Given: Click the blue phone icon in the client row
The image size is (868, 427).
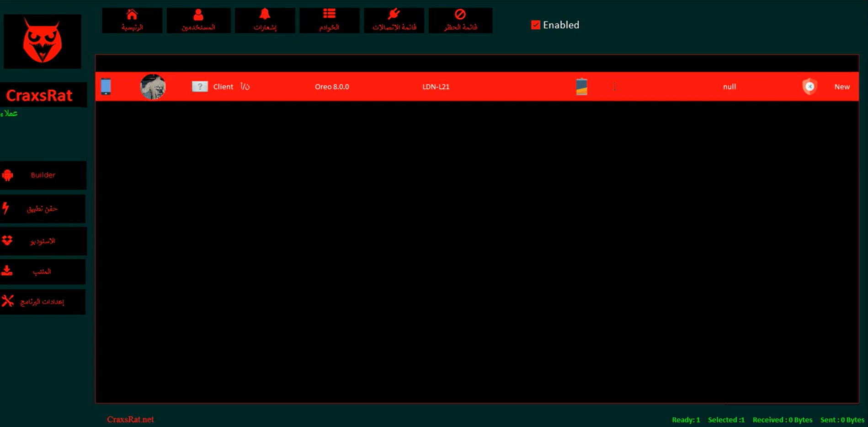Looking at the screenshot, I should tap(106, 86).
